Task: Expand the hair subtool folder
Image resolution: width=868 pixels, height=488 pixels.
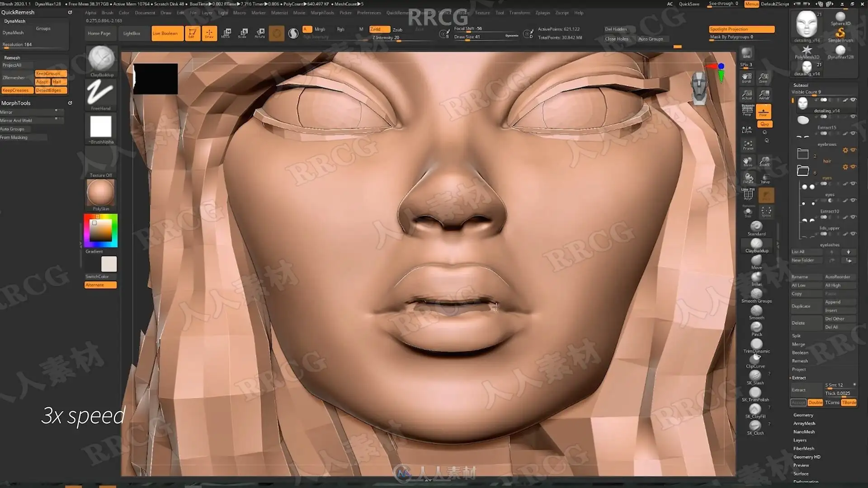Action: click(x=802, y=154)
